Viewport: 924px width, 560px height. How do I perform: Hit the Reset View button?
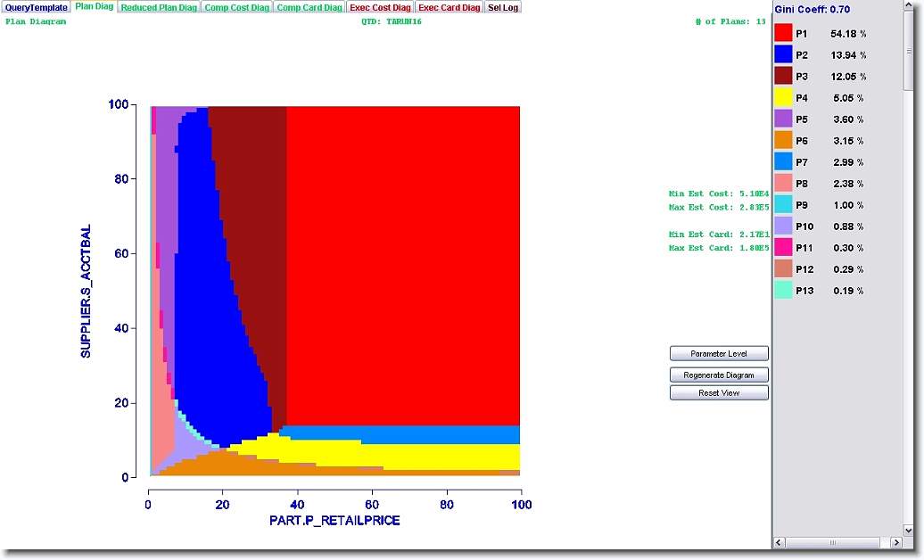pos(719,392)
